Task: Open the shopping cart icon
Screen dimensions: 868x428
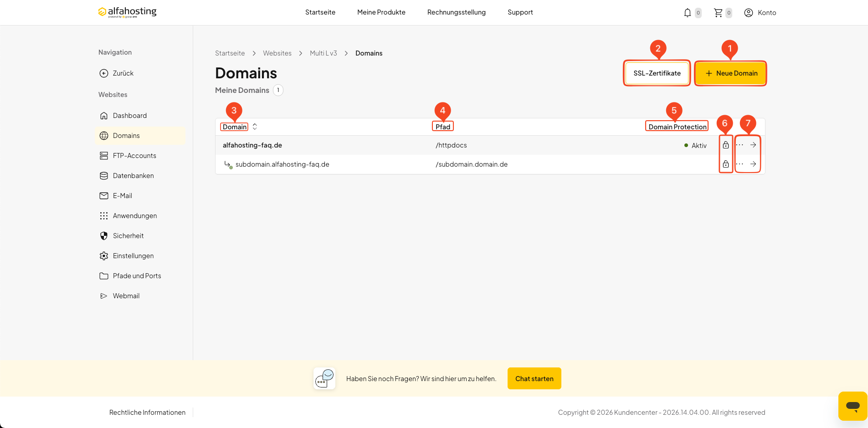Action: (x=718, y=13)
